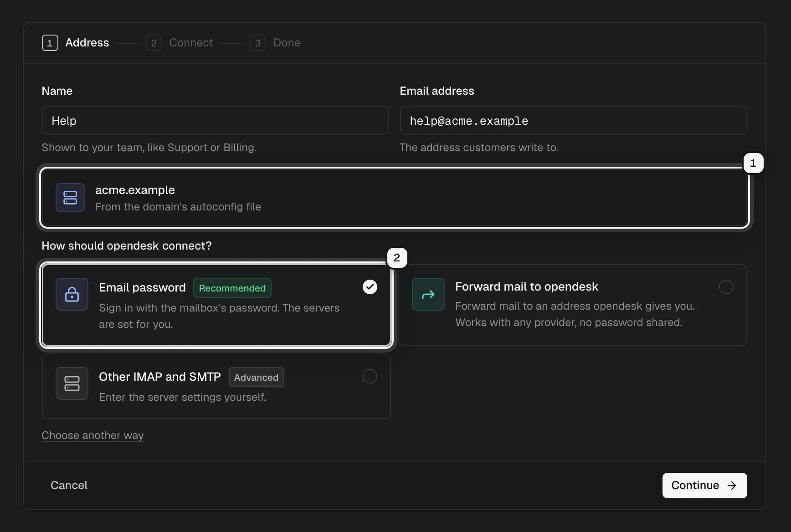Click 'Enter the server settings yourself.' text
This screenshot has height=532, width=791.
point(183,397)
